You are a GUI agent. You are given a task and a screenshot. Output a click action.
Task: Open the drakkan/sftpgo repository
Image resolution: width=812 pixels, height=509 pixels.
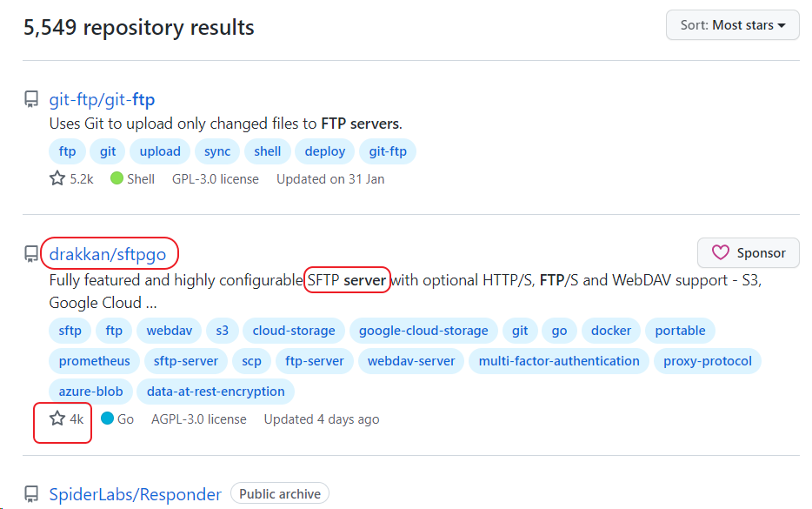click(x=109, y=253)
